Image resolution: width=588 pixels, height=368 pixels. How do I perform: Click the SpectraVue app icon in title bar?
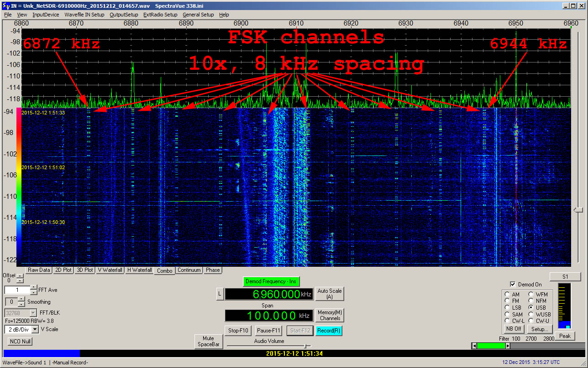[6, 6]
